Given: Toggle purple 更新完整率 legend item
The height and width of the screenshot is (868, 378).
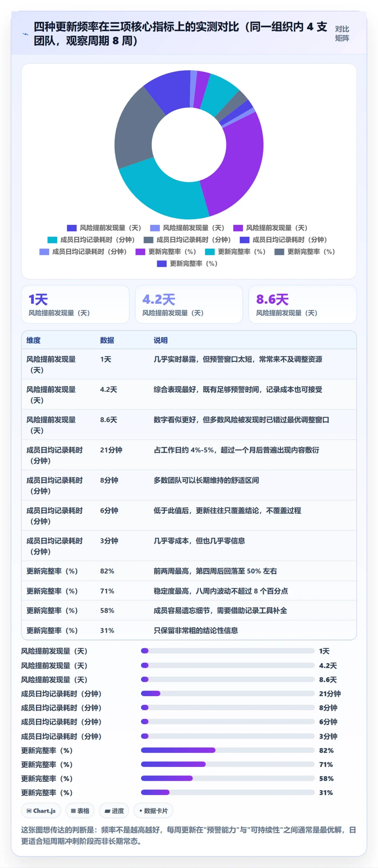Looking at the screenshot, I should tap(166, 252).
